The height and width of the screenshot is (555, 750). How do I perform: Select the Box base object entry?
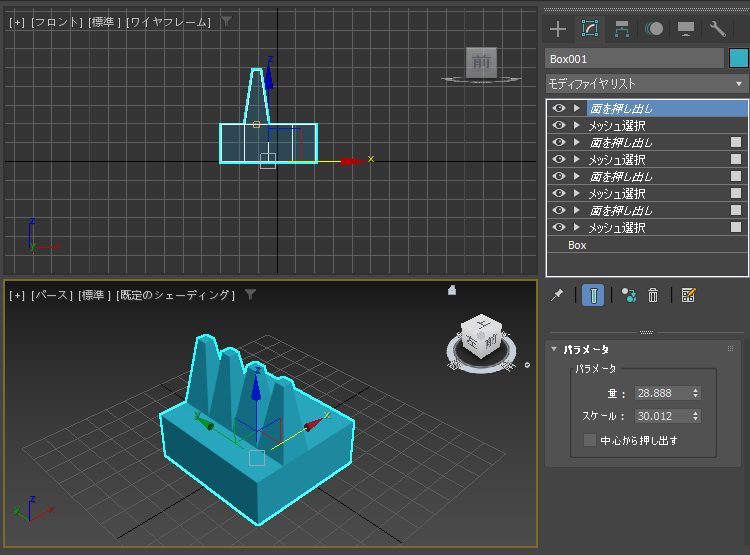click(577, 245)
